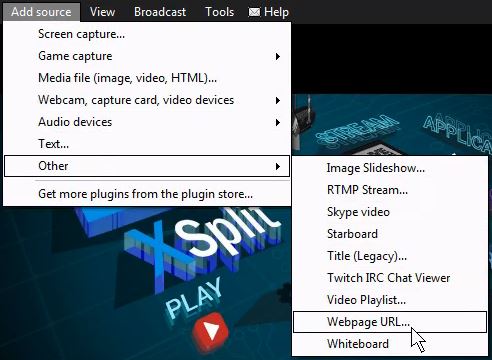Select Starboard from the submenu
The width and height of the screenshot is (492, 360).
tap(390, 234)
